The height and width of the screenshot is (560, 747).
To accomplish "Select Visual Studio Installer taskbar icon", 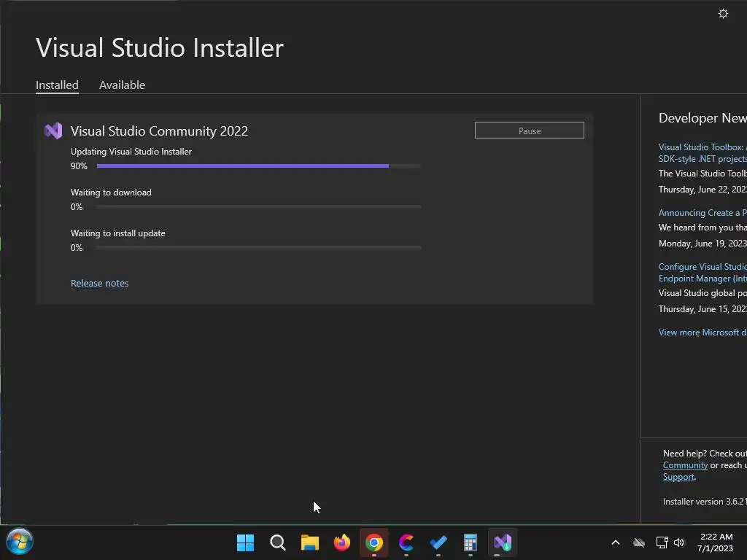I will coord(503,542).
